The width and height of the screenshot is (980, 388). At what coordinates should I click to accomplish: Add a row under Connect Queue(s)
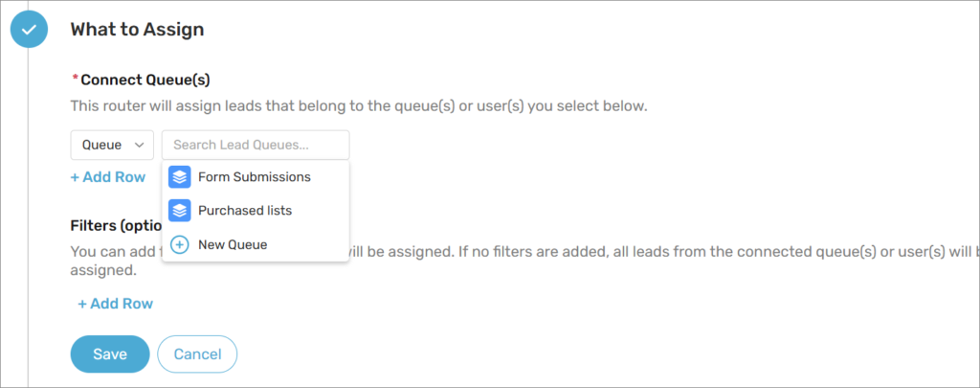pos(108,177)
